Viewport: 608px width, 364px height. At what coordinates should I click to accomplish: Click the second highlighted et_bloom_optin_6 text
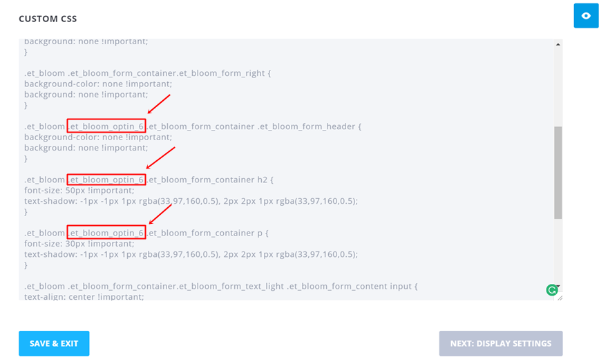point(106,180)
